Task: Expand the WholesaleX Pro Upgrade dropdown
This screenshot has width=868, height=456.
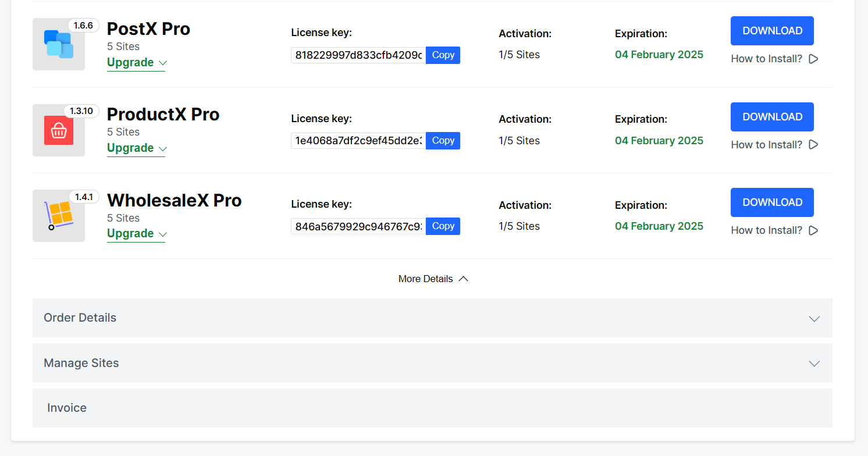Action: tap(136, 233)
